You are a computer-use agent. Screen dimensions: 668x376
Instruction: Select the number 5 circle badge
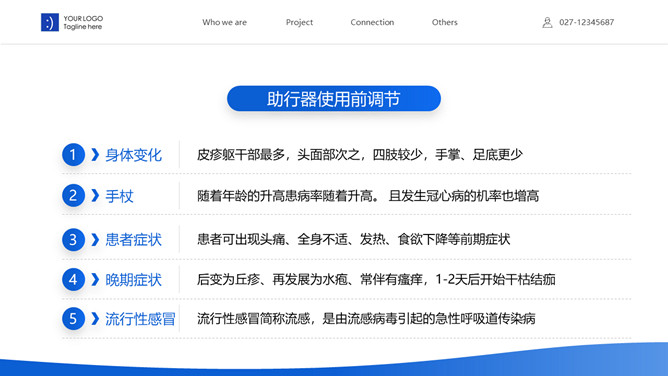pyautogui.click(x=73, y=319)
